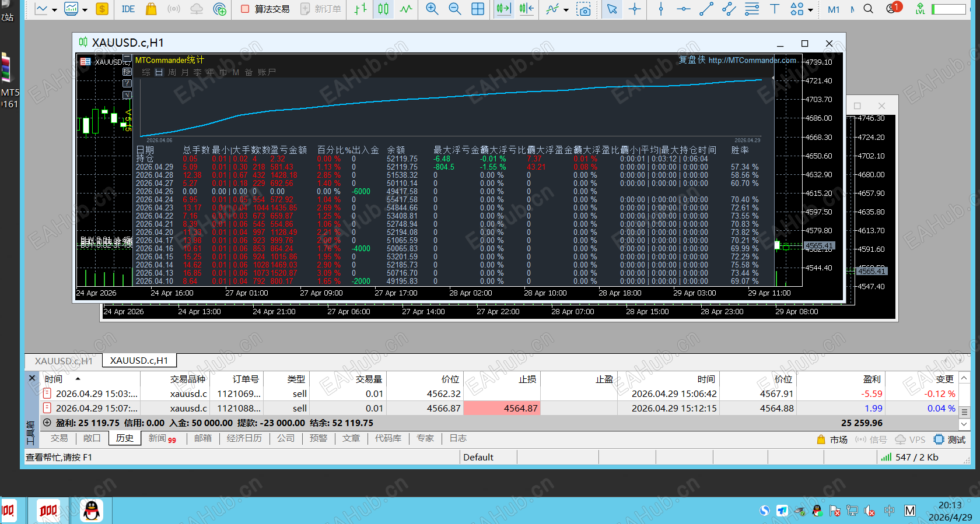Open QQ penguin from taskbar
This screenshot has height=524, width=980.
91,511
